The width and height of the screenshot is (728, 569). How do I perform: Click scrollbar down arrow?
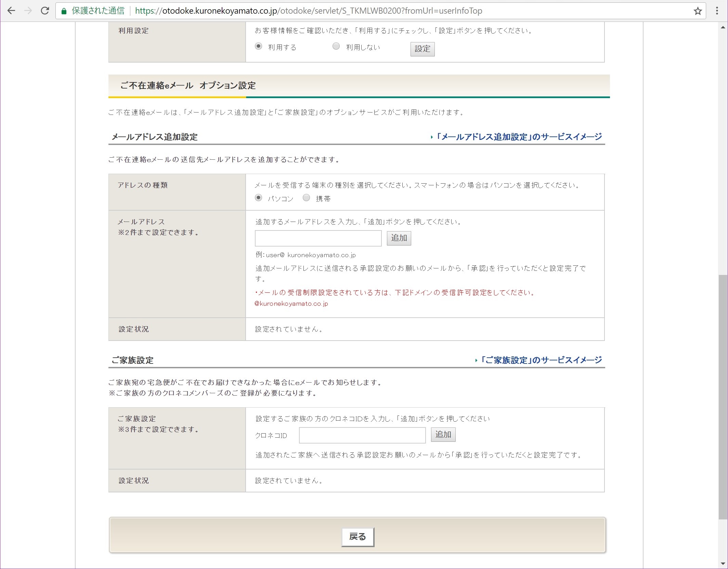(723, 564)
